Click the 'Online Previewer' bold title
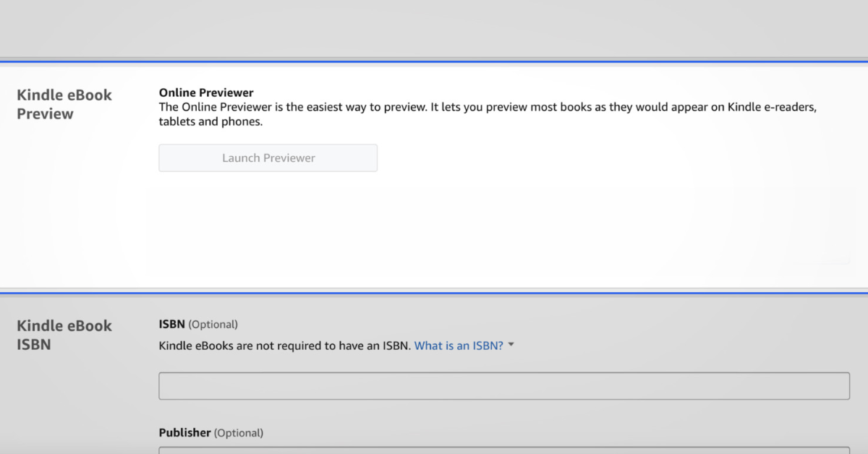Viewport: 868px width, 454px height. [x=206, y=93]
